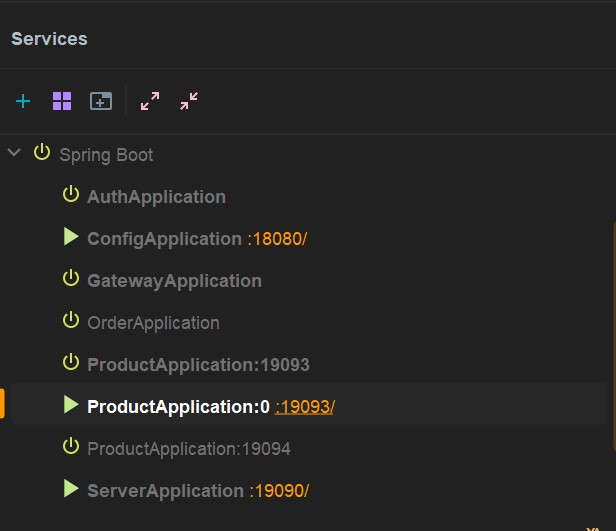Click the green run icon beside ServerApplication
The image size is (616, 531).
[71, 489]
